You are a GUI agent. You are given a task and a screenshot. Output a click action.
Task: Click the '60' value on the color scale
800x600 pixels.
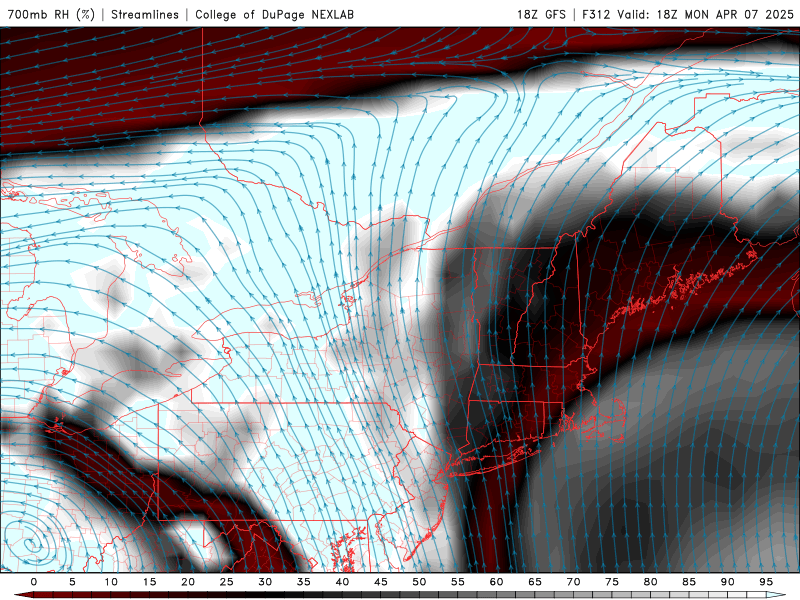tap(496, 582)
